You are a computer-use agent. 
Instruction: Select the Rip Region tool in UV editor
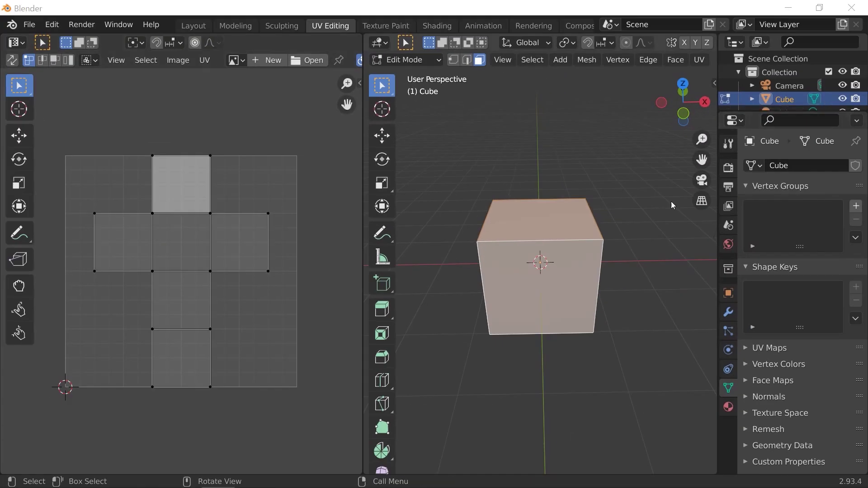coord(19,259)
